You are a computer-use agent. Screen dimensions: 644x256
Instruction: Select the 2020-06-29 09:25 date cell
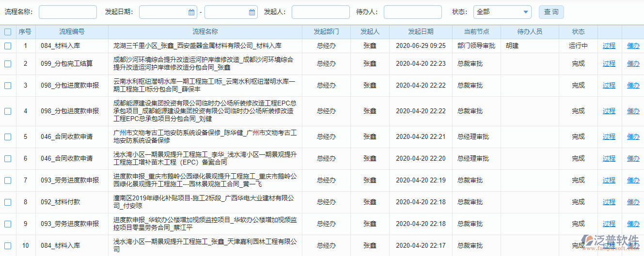click(x=421, y=46)
